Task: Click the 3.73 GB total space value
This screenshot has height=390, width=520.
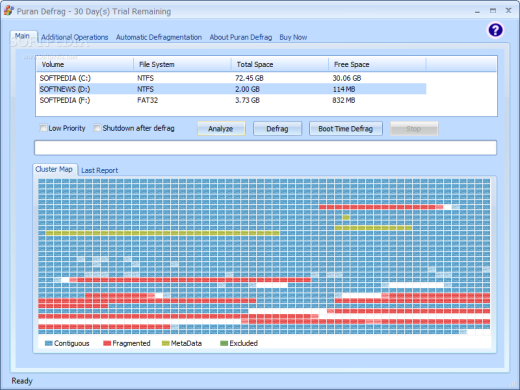Action: [x=247, y=100]
